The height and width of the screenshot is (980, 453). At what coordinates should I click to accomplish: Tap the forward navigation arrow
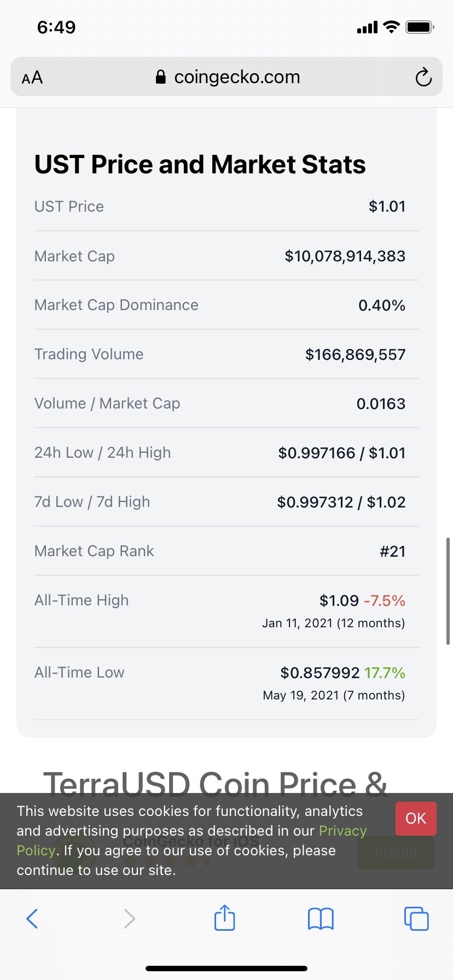[x=129, y=918]
